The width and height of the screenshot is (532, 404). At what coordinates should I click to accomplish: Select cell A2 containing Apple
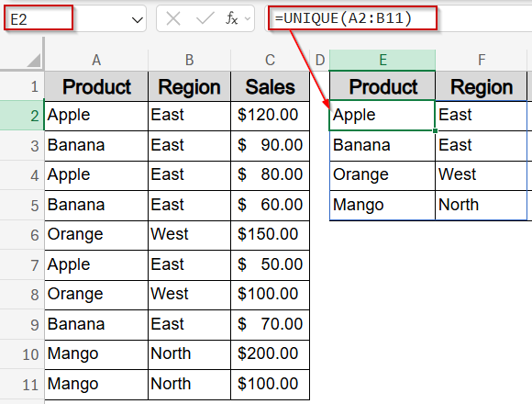96,116
